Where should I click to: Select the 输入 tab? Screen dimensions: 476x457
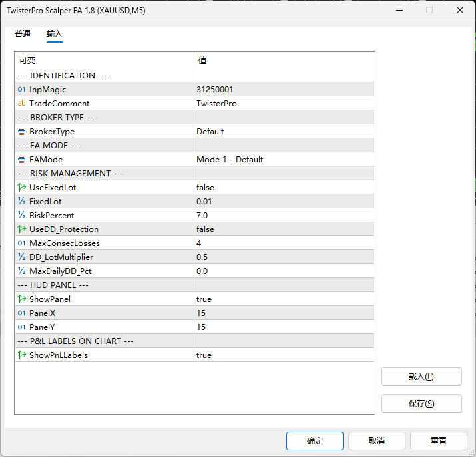pyautogui.click(x=55, y=34)
